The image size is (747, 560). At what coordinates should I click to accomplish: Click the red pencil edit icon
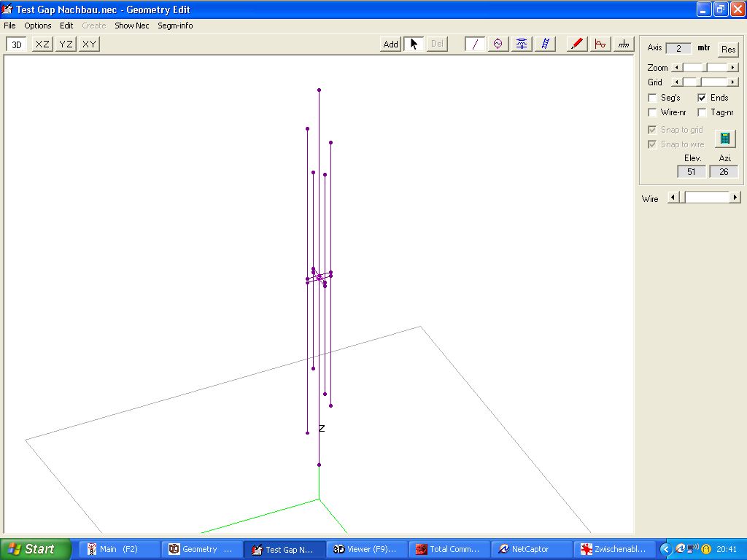click(x=577, y=44)
